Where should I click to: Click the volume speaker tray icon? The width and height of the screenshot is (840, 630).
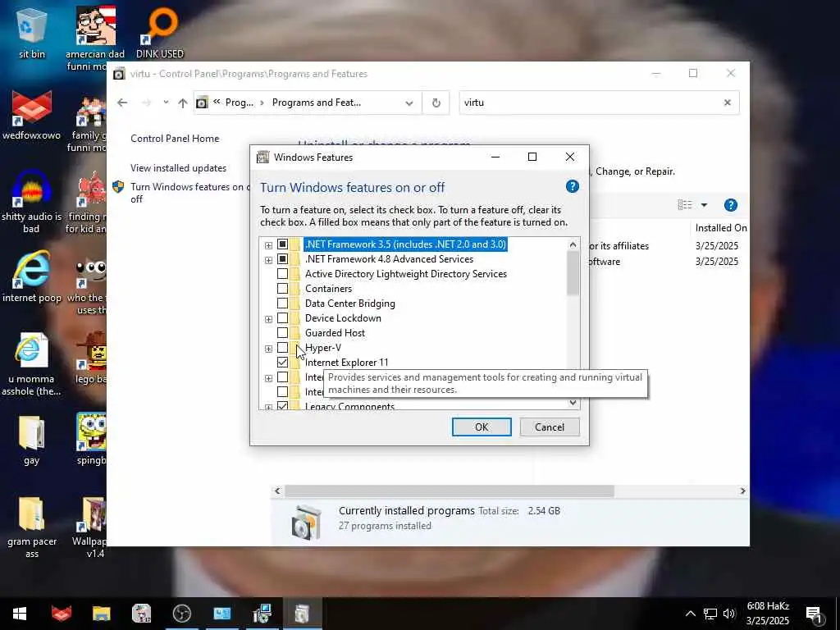pyautogui.click(x=728, y=614)
